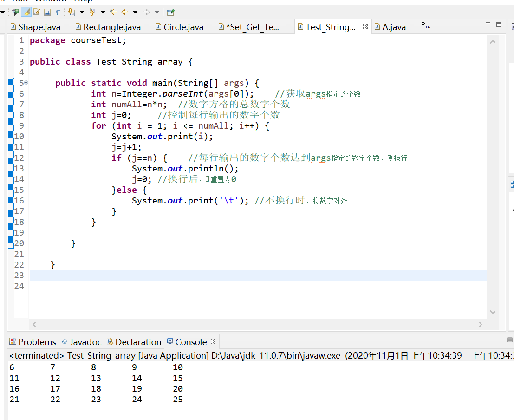Click console output value 13
514x420 pixels.
pyautogui.click(x=96, y=378)
